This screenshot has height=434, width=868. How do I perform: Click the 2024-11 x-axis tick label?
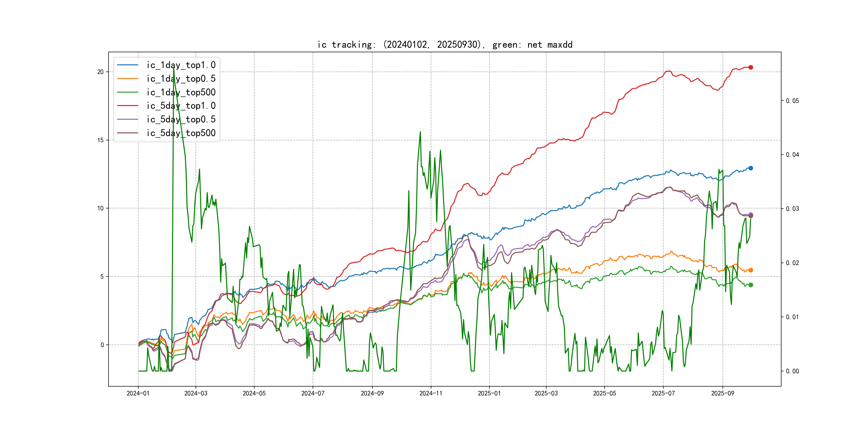431,393
